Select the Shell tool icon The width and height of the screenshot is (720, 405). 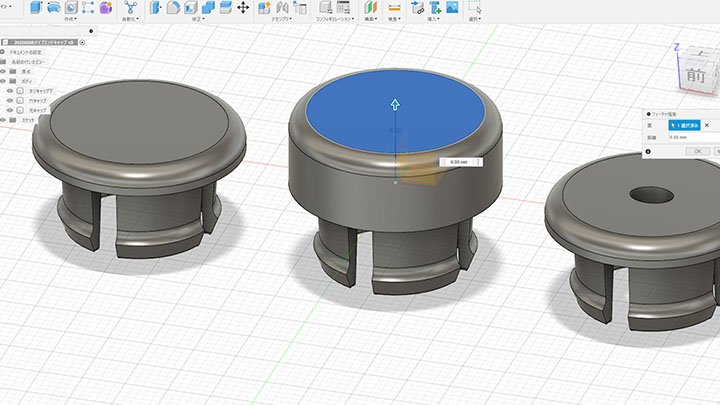(x=191, y=7)
